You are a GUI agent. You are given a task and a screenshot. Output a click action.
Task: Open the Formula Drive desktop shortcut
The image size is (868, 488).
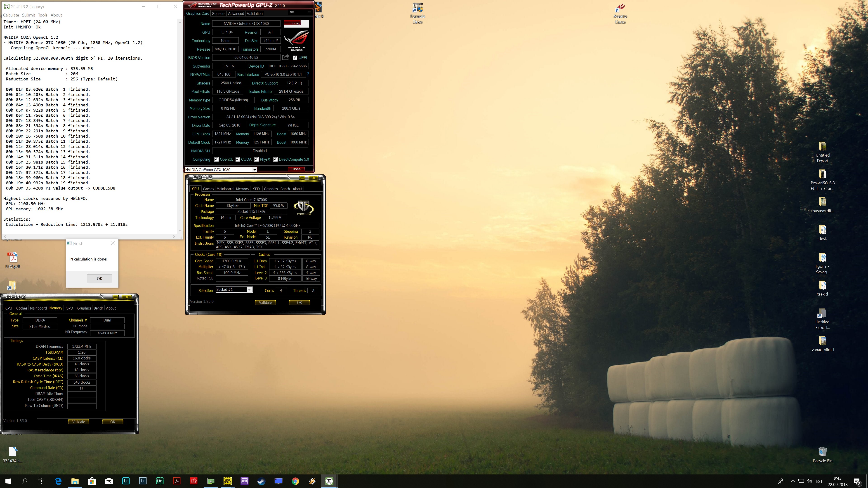417,13
